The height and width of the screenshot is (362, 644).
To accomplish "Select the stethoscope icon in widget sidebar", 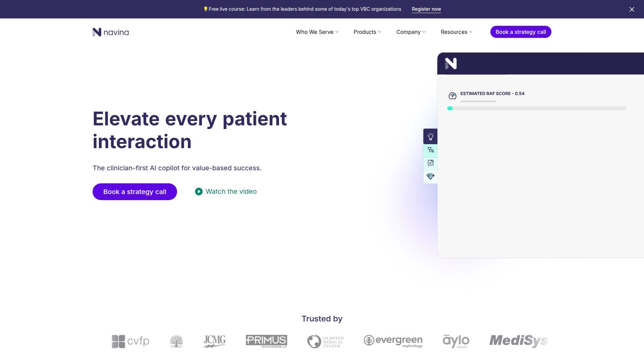I will (x=431, y=150).
